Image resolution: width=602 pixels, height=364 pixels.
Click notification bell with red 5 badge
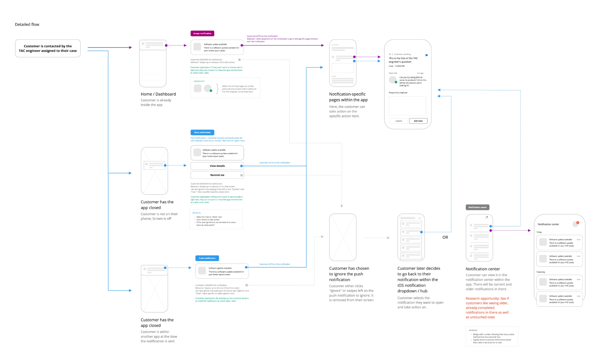(x=575, y=224)
